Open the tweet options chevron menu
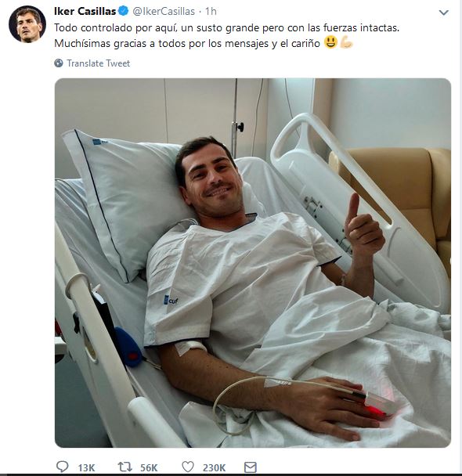The height and width of the screenshot is (476, 462). (x=444, y=13)
